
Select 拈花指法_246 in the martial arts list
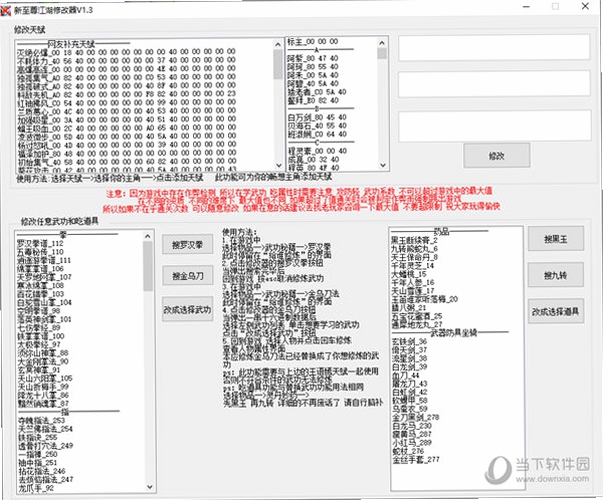[x=42, y=471]
